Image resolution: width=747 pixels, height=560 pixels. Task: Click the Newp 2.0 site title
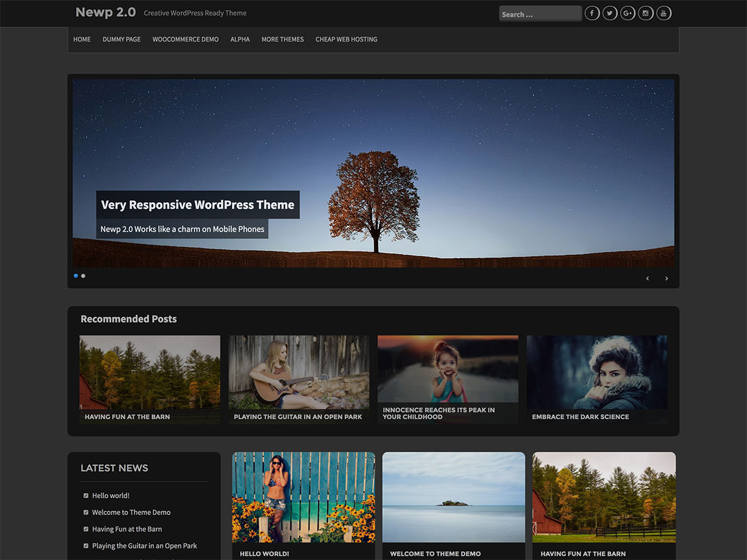point(105,12)
